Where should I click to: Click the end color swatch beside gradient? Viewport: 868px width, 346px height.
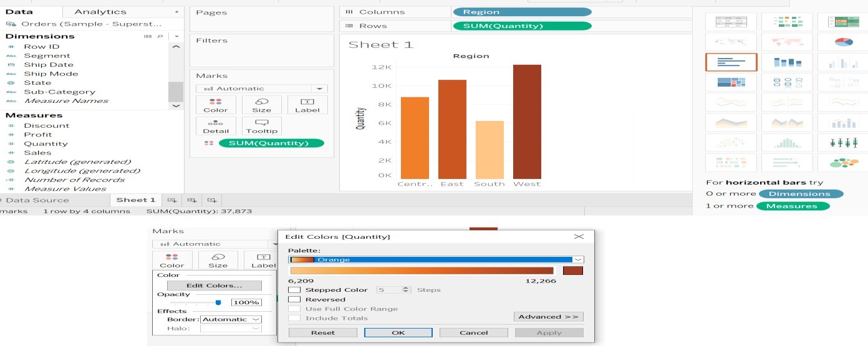[x=572, y=271]
